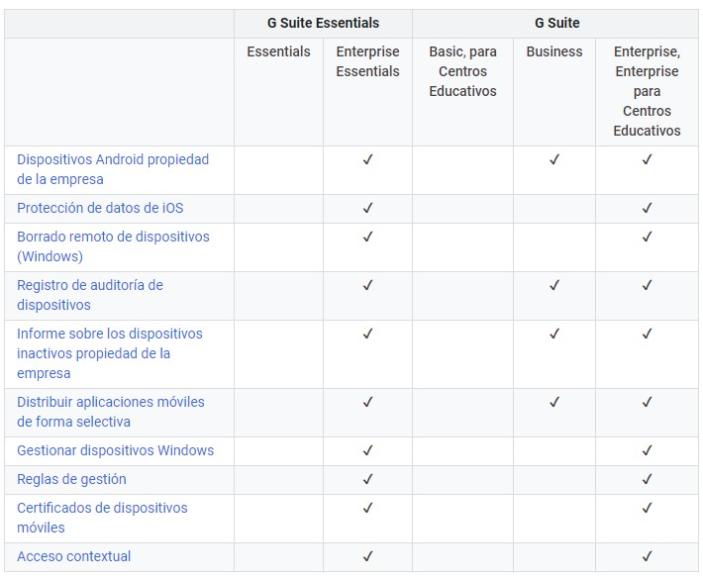Click the Reglas de gestión link
Screen dimensions: 703x579
coord(70,479)
